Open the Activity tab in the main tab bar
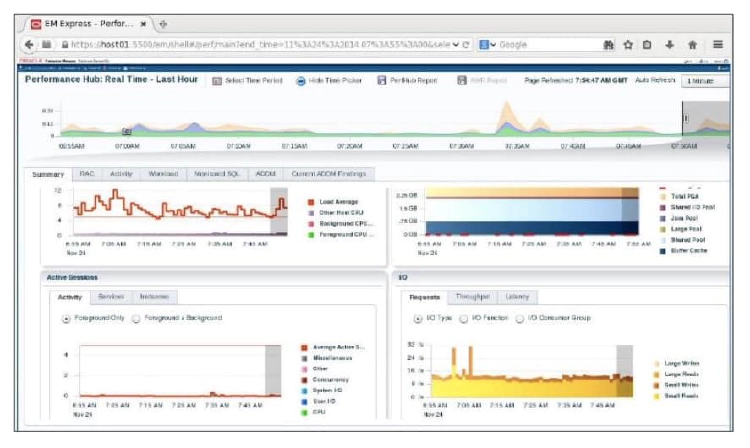Viewport: 750px width, 448px height. coord(121,174)
